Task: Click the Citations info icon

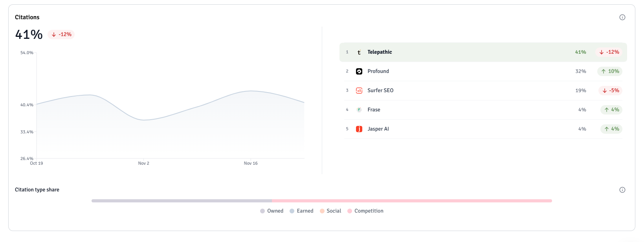Action: pyautogui.click(x=622, y=17)
